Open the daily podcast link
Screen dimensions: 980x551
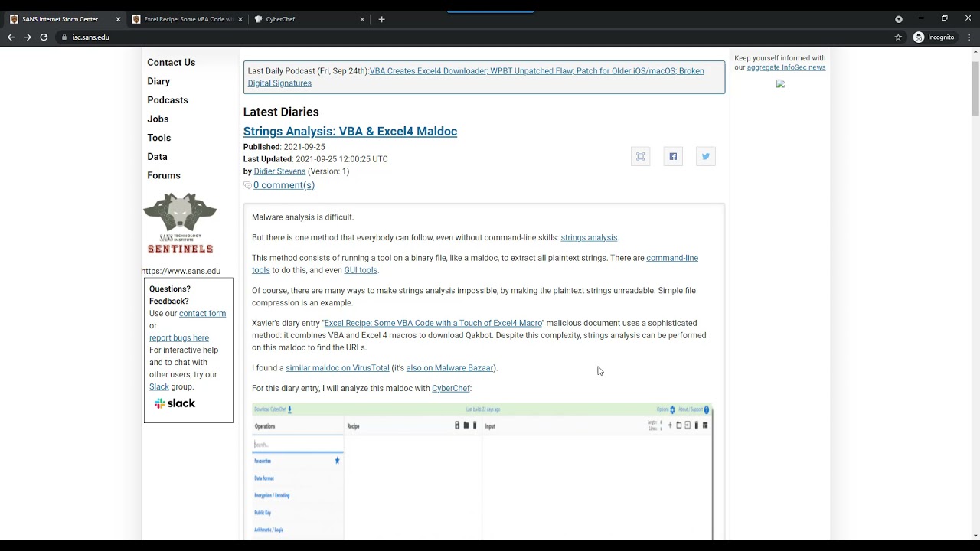coord(475,77)
